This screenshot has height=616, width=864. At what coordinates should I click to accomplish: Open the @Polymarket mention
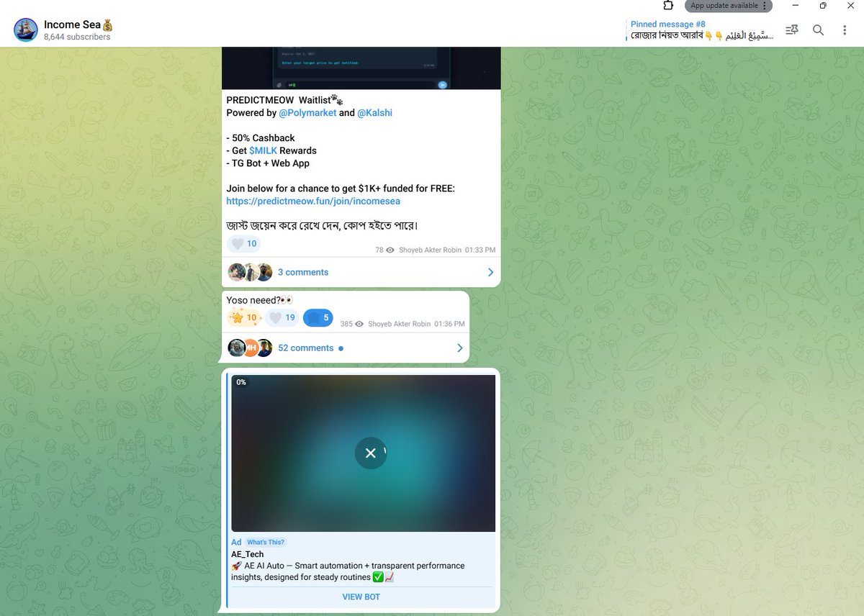[307, 113]
